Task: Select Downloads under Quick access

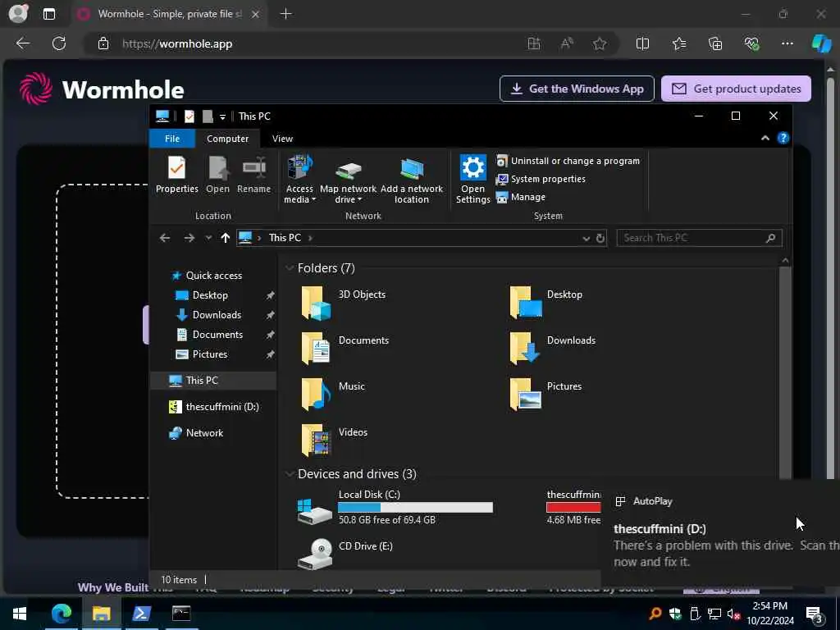Action: point(217,315)
